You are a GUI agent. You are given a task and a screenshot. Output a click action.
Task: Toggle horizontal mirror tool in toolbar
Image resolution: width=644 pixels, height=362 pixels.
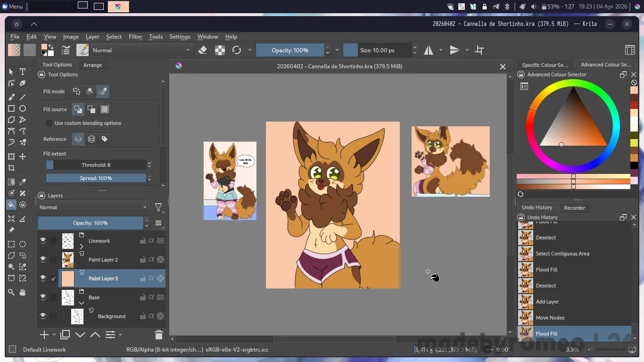coord(429,50)
